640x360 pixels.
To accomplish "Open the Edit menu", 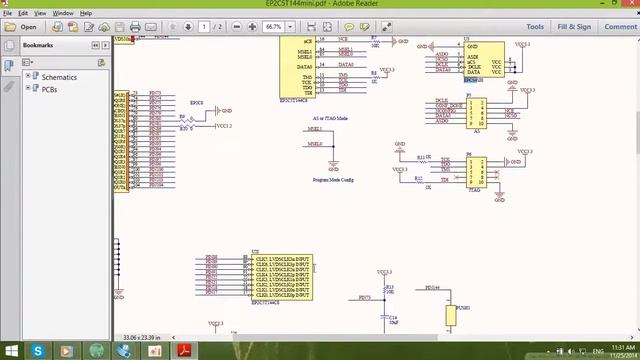I will (x=23, y=13).
